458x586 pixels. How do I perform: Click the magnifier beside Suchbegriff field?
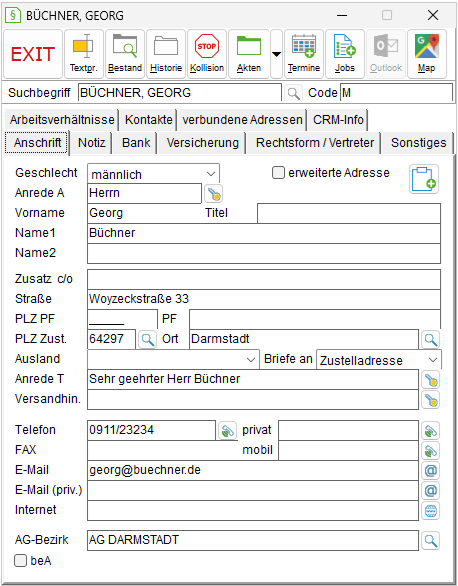293,93
